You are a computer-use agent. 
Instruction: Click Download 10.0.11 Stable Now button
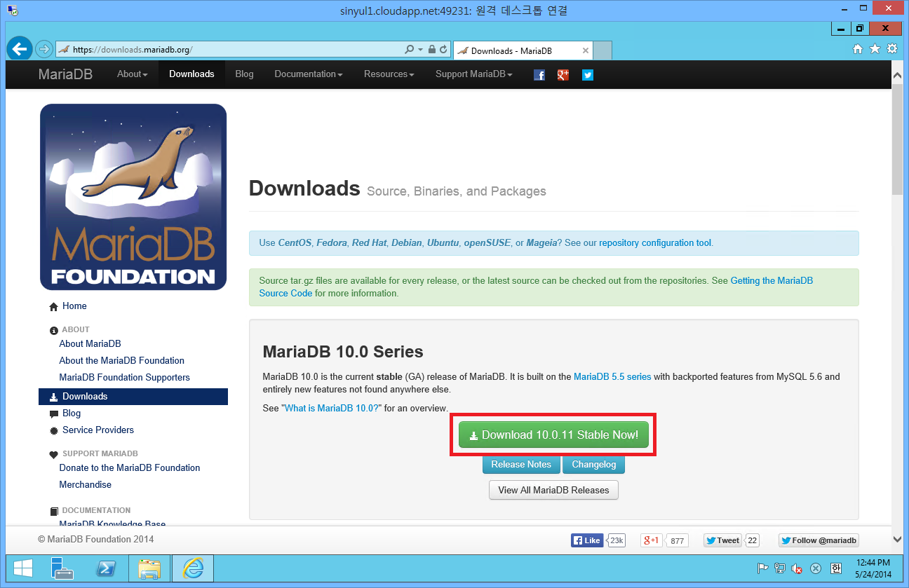click(553, 435)
